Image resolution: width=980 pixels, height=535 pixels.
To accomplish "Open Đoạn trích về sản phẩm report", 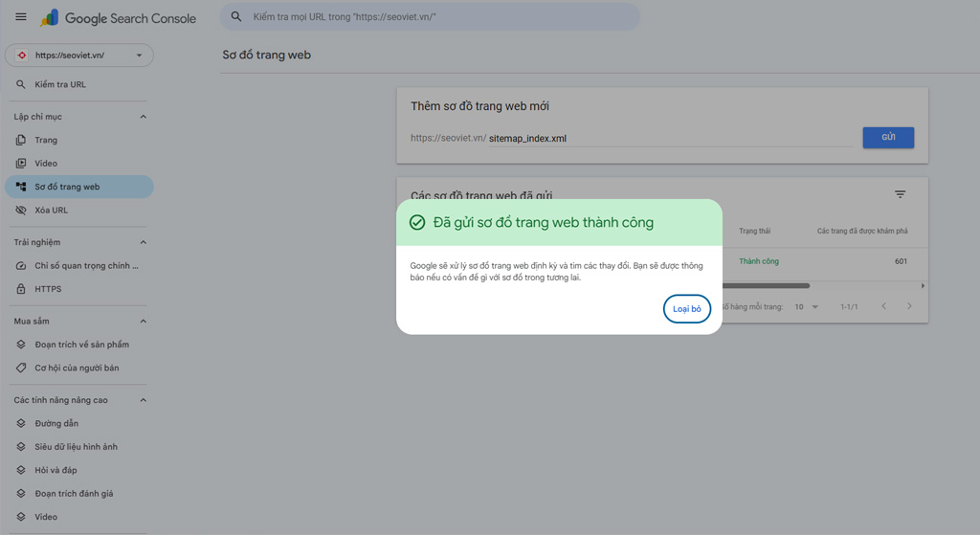I will [x=79, y=345].
